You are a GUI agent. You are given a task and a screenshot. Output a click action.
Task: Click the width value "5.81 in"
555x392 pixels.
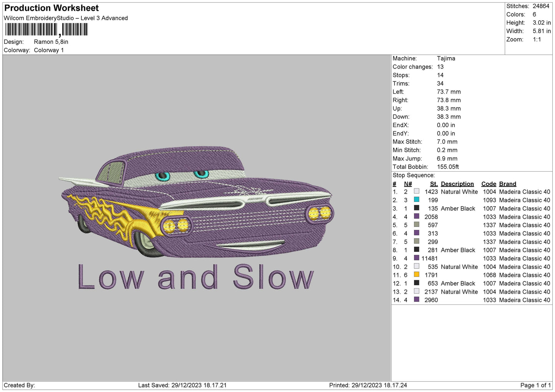point(542,31)
